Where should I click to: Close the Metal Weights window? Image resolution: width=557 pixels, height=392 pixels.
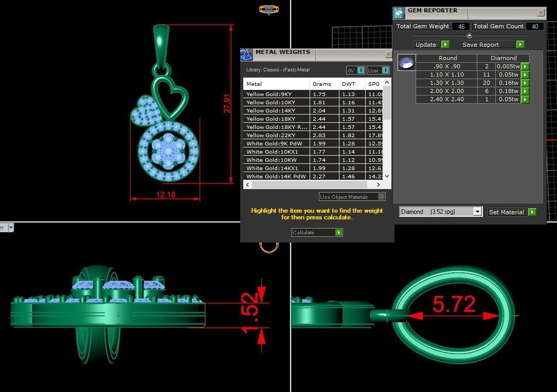click(x=388, y=54)
